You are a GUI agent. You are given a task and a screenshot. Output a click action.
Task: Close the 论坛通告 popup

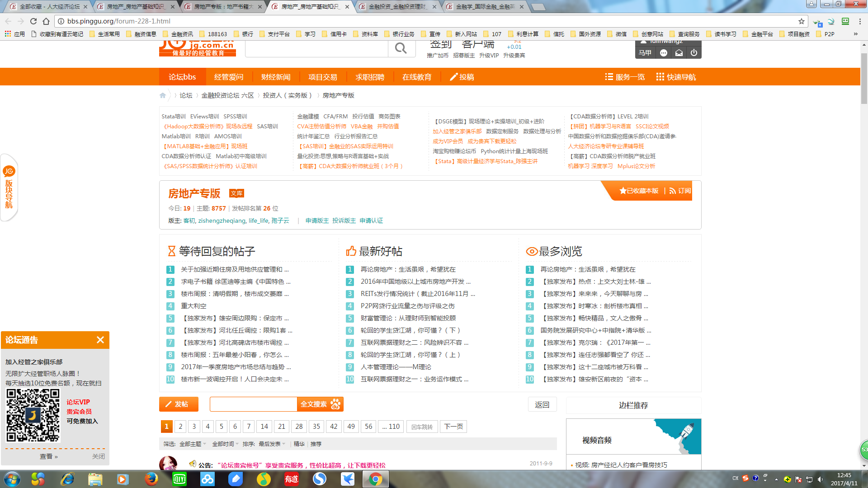click(100, 340)
